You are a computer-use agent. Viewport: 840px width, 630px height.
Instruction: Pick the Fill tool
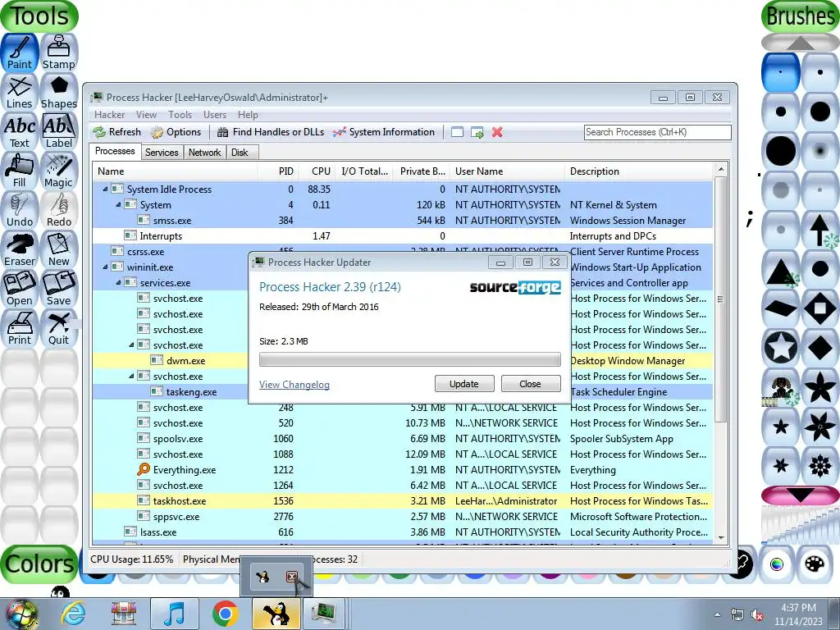point(20,171)
